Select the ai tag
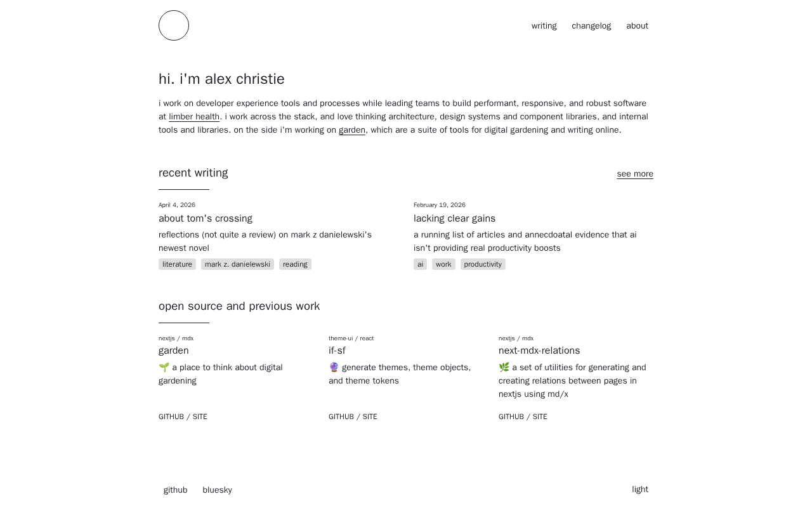The width and height of the screenshot is (812, 508). (x=420, y=264)
